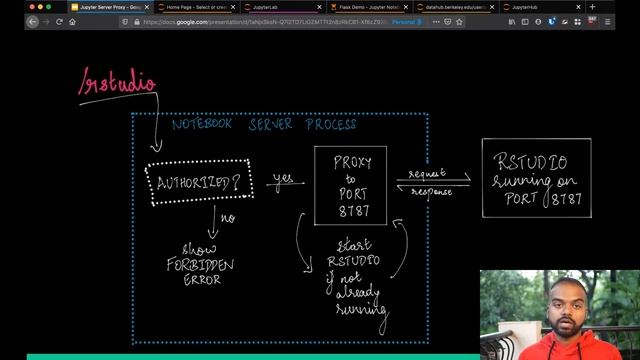The height and width of the screenshot is (360, 640).
Task: Reload the current page
Action: pyautogui.click(x=59, y=22)
